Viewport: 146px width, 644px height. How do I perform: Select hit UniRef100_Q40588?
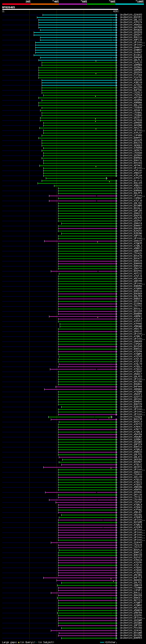pyautogui.click(x=131, y=27)
